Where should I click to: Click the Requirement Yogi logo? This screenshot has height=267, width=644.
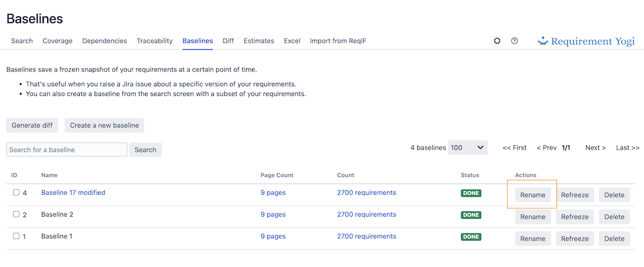tap(585, 41)
